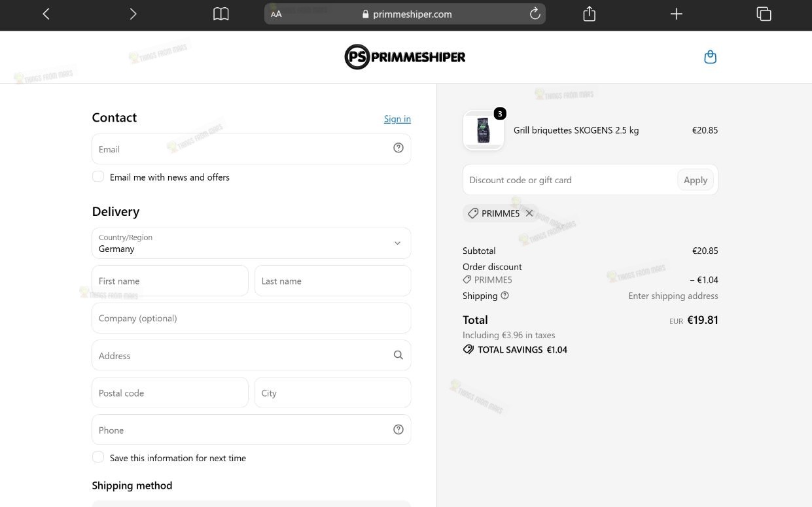Screen dimensions: 812x507
Task: Go back with the Safari back arrow
Action: coord(46,14)
